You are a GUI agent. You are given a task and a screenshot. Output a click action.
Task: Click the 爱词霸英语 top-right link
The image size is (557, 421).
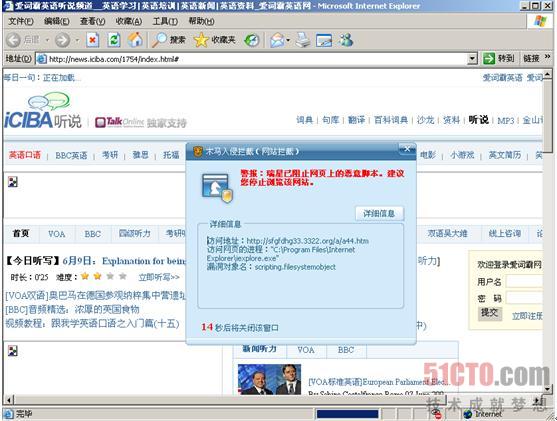click(502, 77)
